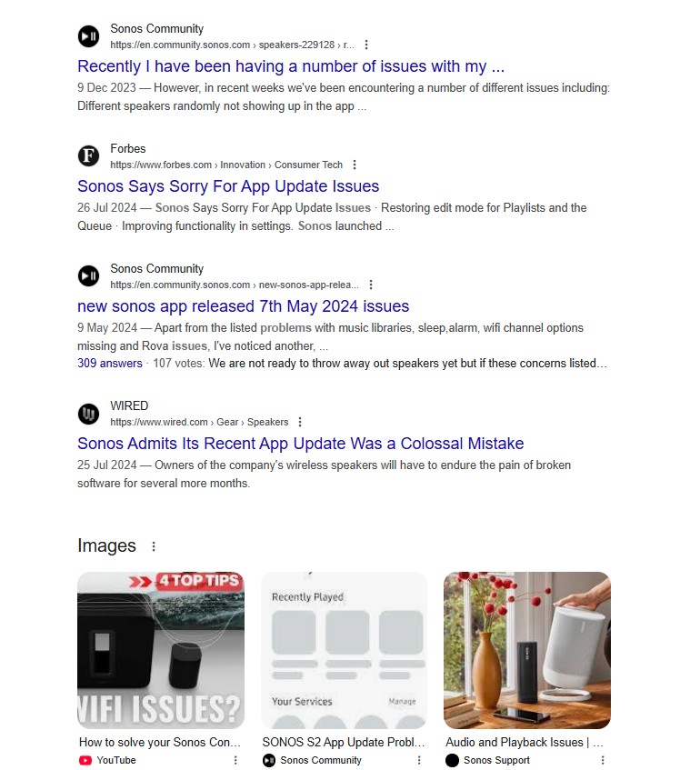This screenshot has width=700, height=770.
Task: Open the more-options menu beside the Forbes result URL
Action: click(355, 165)
